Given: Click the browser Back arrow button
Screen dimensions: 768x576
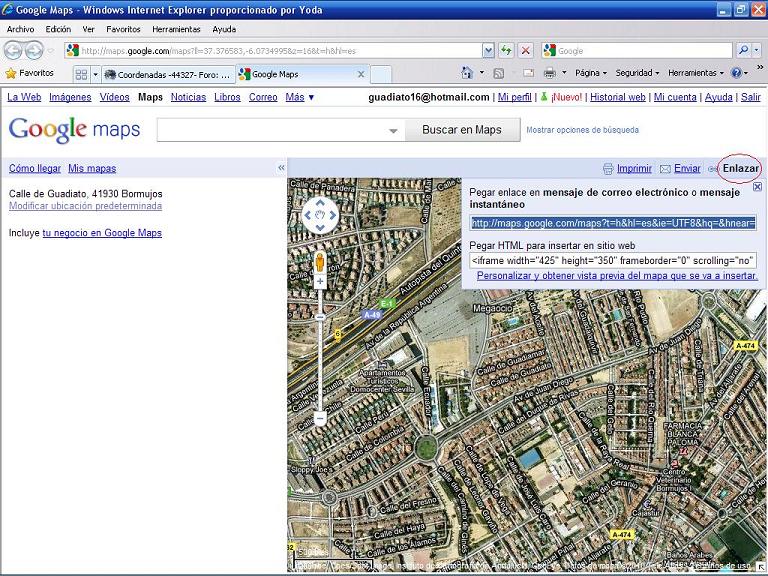Looking at the screenshot, I should point(13,50).
